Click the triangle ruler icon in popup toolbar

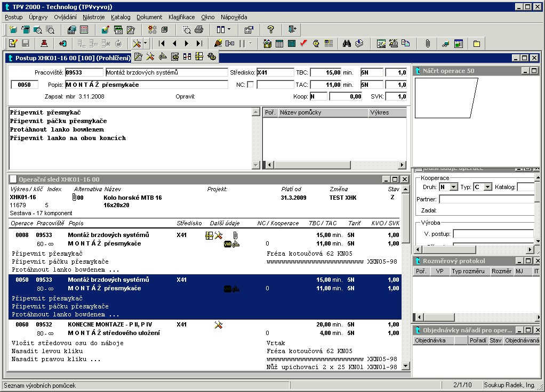coord(162,56)
